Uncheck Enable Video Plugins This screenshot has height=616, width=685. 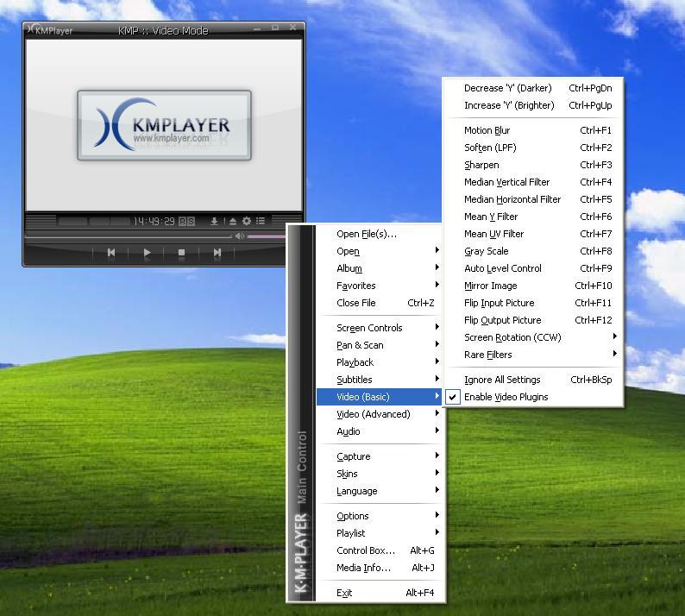(x=506, y=397)
